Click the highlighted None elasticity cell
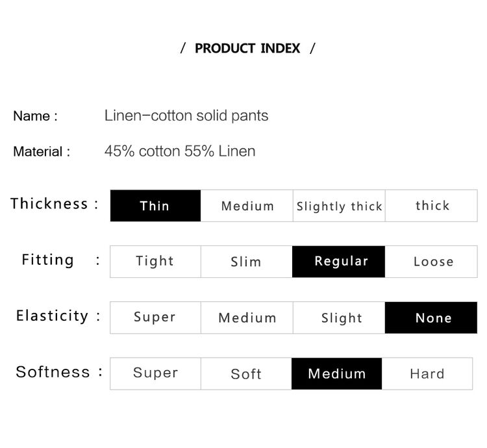This screenshot has width=487, height=448. pyautogui.click(x=431, y=317)
